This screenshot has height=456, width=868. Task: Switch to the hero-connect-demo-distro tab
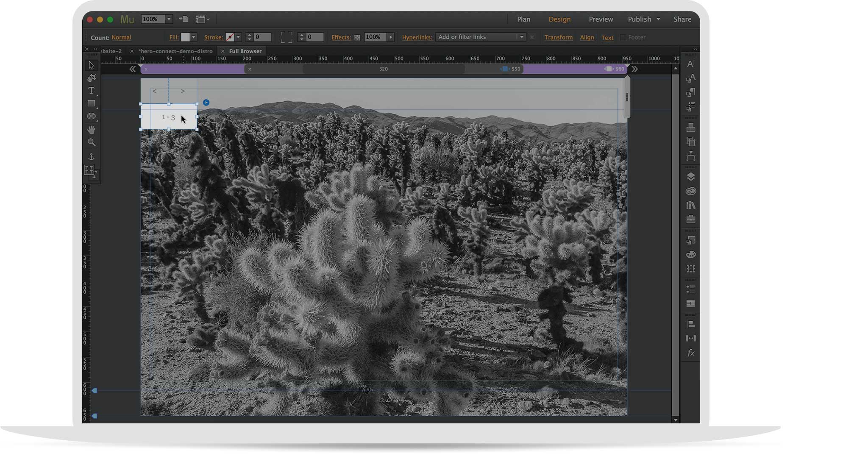175,51
